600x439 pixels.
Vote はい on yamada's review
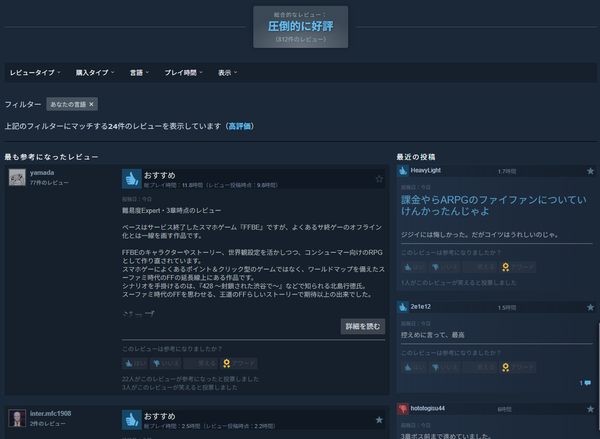135,363
